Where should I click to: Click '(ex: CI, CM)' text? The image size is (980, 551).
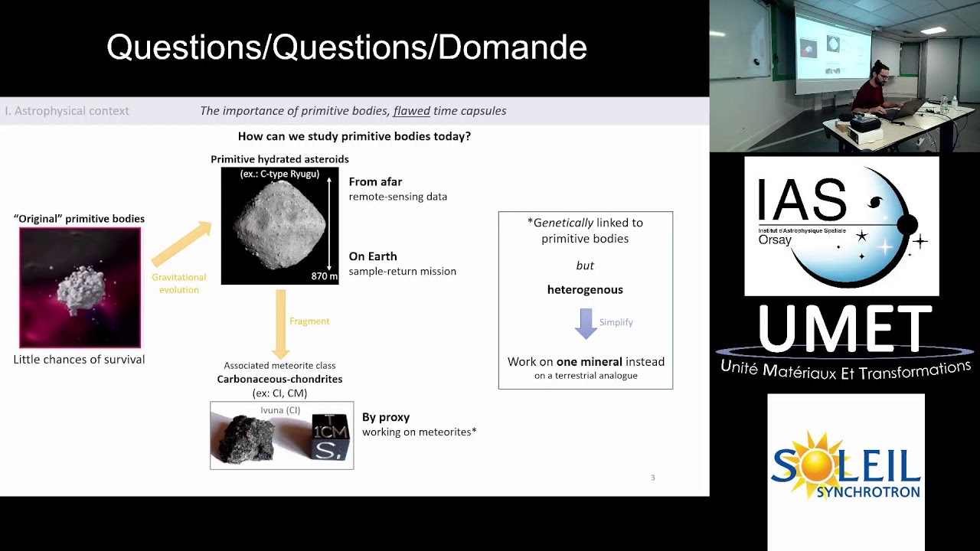(279, 393)
